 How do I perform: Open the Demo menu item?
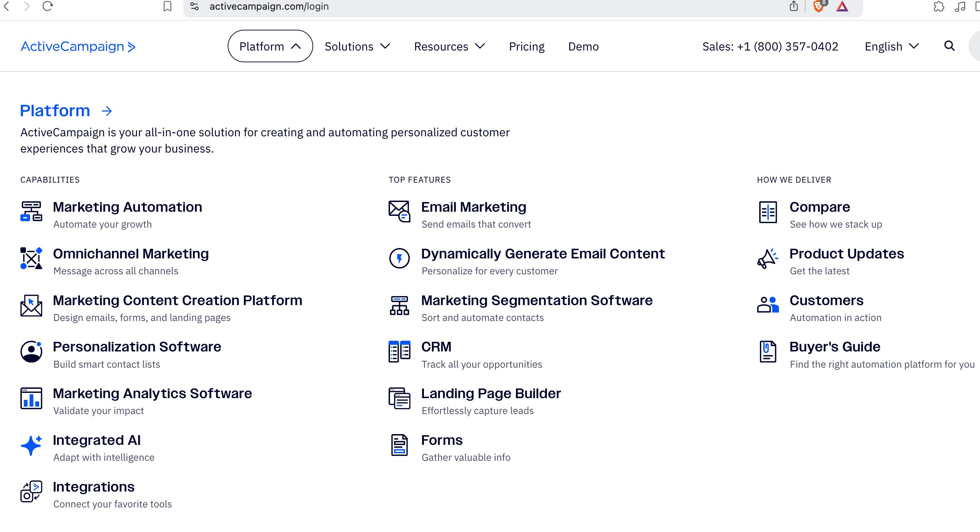coord(583,46)
